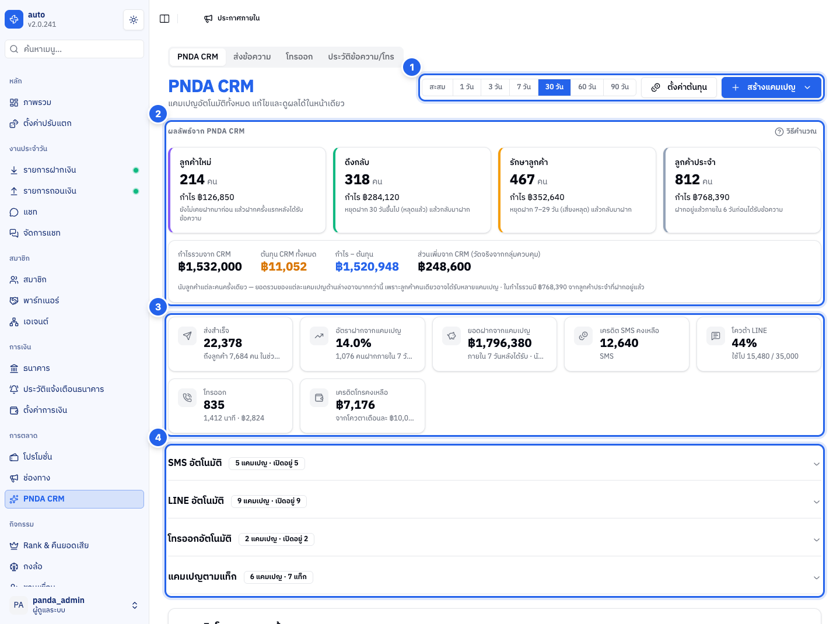Select the 30 วัน time range
This screenshot has width=840, height=624.
coord(554,87)
